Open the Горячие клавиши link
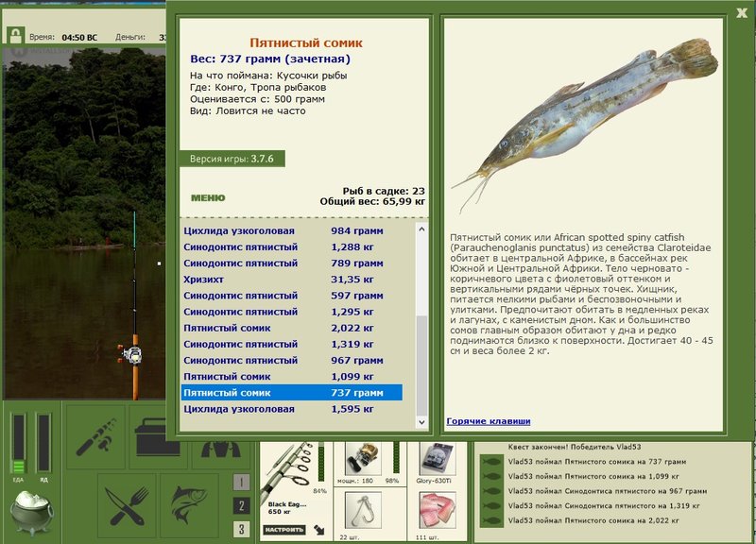 [489, 421]
